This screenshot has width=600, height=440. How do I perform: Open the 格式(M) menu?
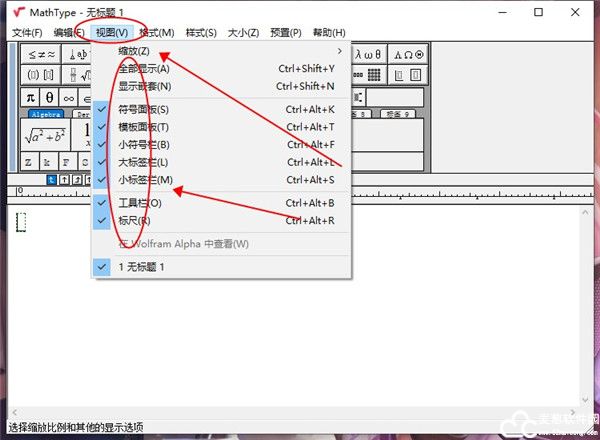[157, 33]
